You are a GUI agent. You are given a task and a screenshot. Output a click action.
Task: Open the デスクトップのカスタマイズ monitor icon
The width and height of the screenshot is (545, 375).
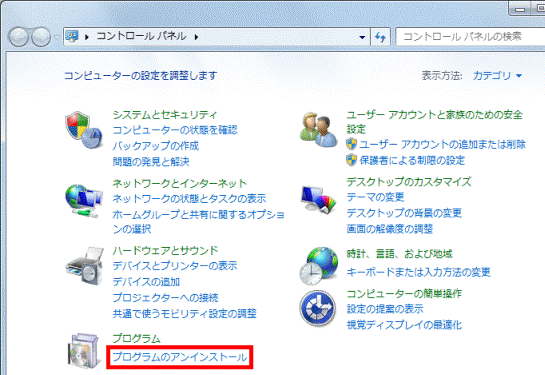click(x=319, y=199)
